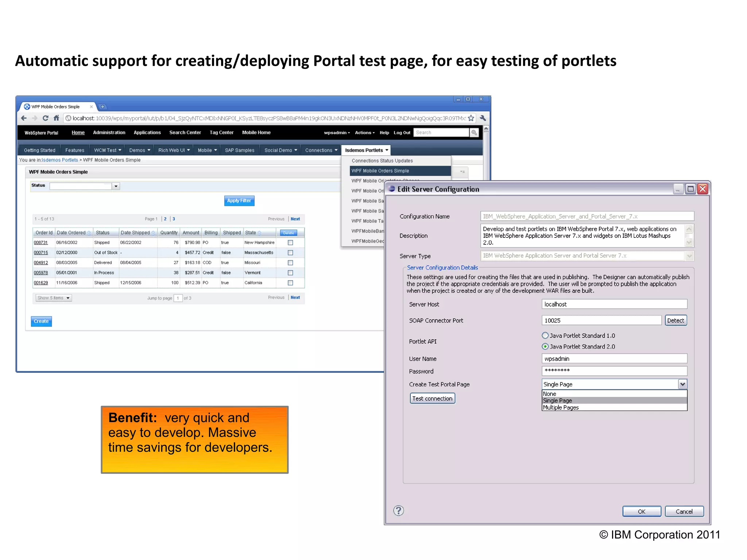Click the Create button
This screenshot has height=560, width=747.
click(x=41, y=321)
